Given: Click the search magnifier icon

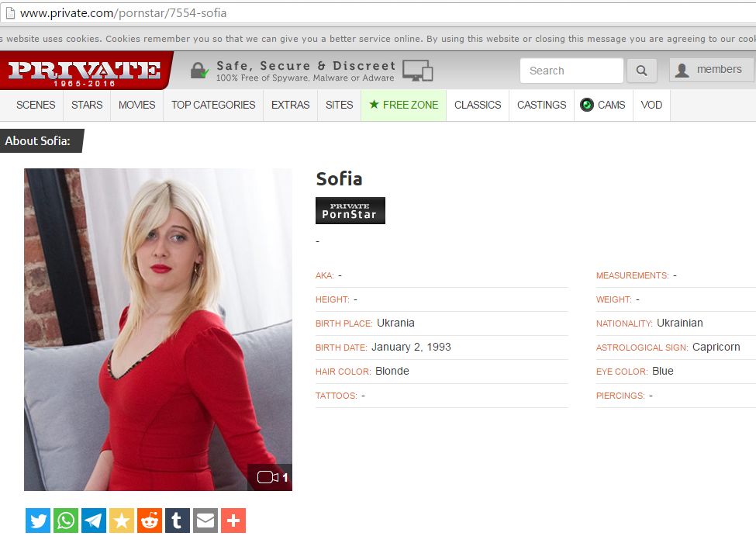Looking at the screenshot, I should (641, 71).
